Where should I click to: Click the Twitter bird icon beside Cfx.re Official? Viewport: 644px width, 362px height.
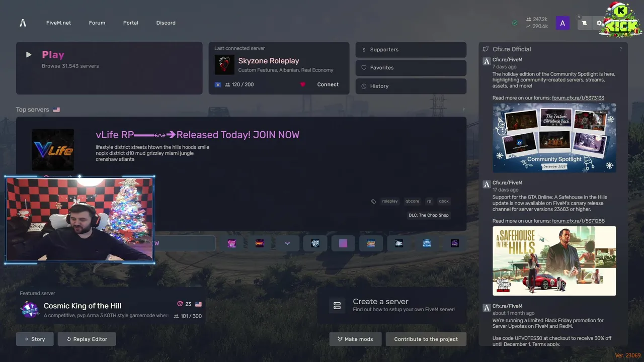(x=486, y=49)
